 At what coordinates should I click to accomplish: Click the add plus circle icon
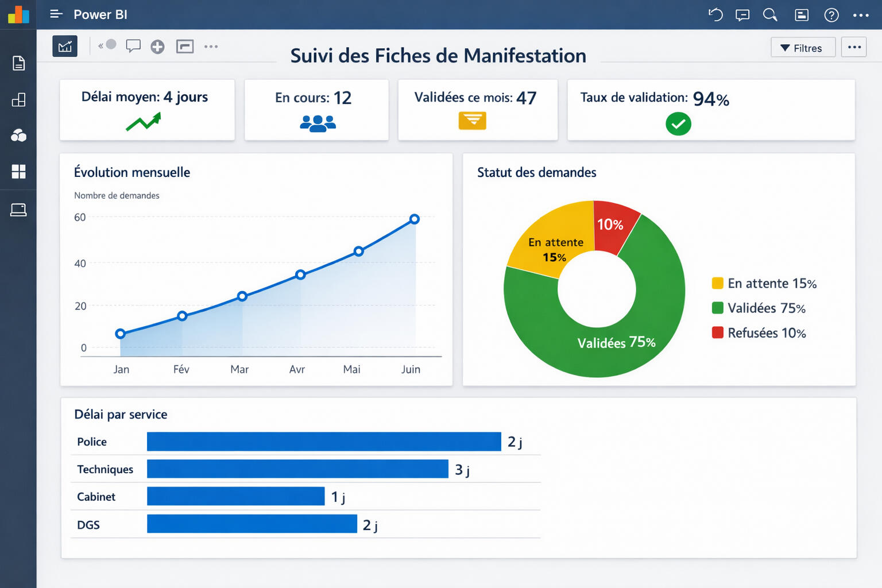(157, 47)
